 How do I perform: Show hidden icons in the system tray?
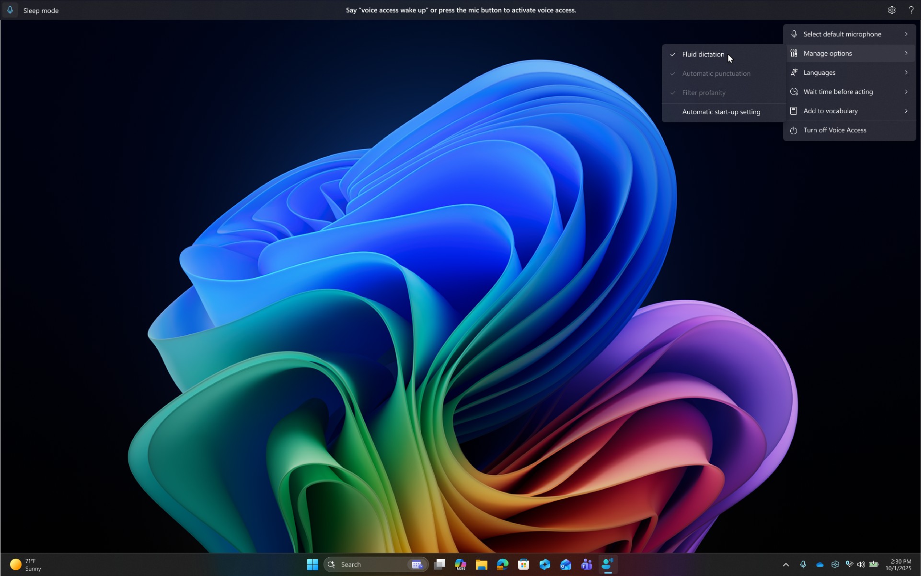(x=786, y=565)
